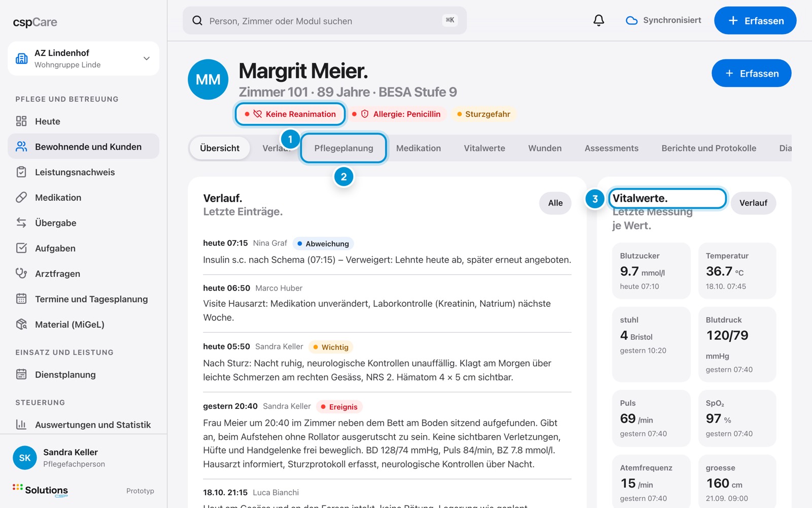
Task: Click the Abweichung tag on the 07:15 entry
Action: point(323,243)
